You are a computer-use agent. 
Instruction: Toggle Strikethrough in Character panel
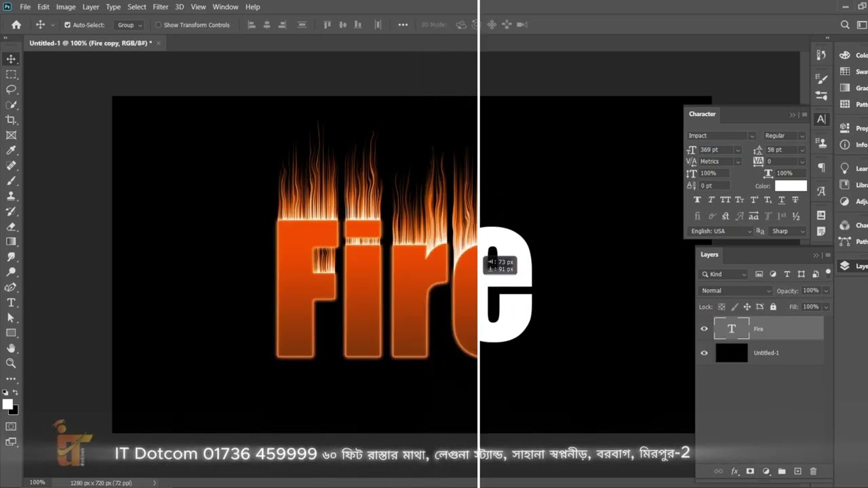click(795, 200)
